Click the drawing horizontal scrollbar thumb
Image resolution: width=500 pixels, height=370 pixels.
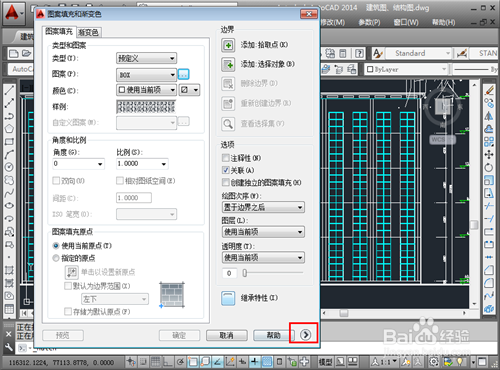pyautogui.click(x=343, y=313)
